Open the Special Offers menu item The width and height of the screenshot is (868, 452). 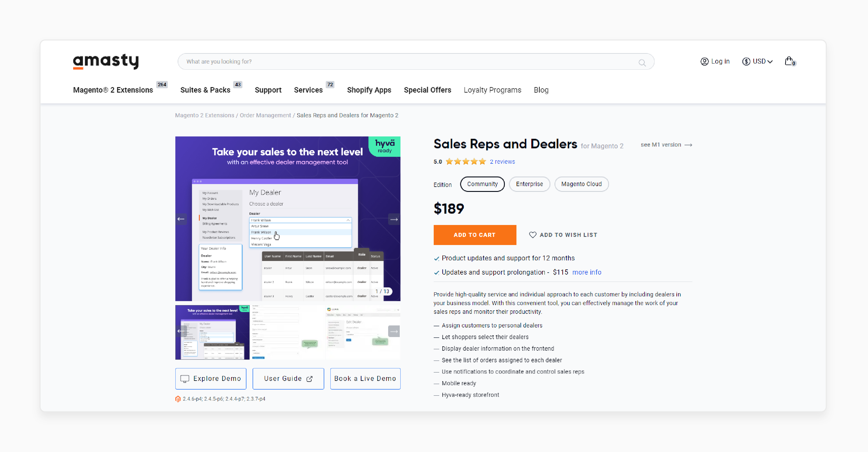tap(428, 90)
